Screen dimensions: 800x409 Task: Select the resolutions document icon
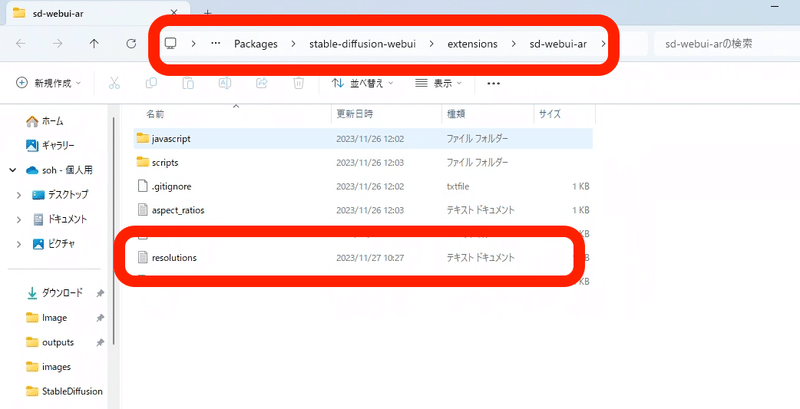[x=143, y=258]
